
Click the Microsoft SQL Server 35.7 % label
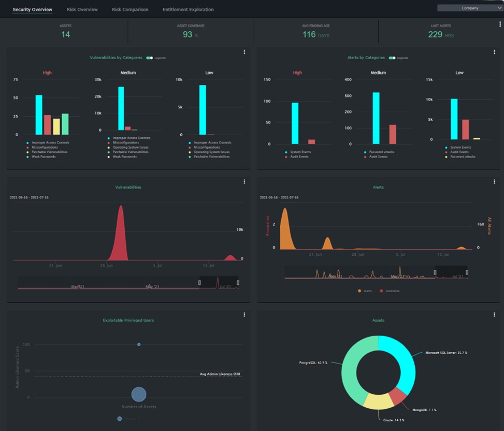point(446,353)
